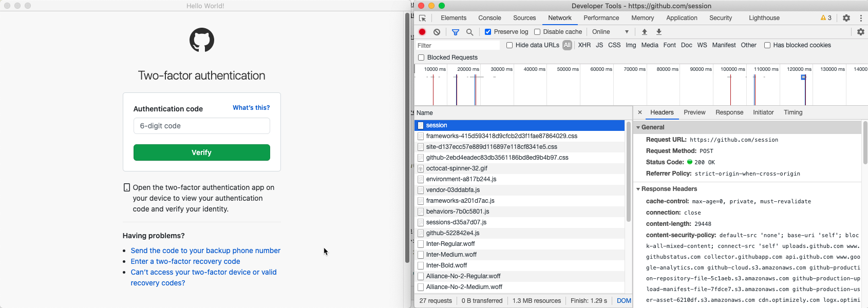The image size is (868, 308).
Task: Click the timeline marker near 120000 ms
Action: point(803,77)
